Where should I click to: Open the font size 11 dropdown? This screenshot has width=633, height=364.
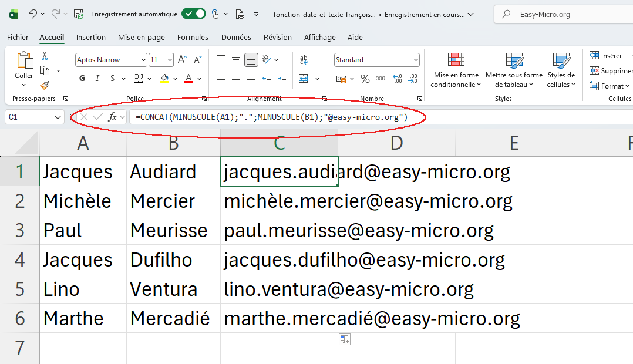tap(170, 60)
